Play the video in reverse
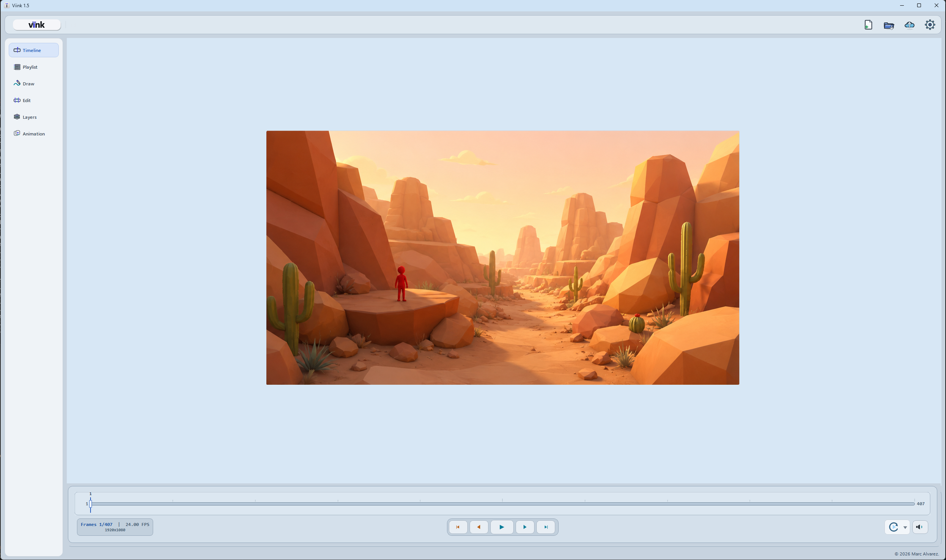 [479, 527]
